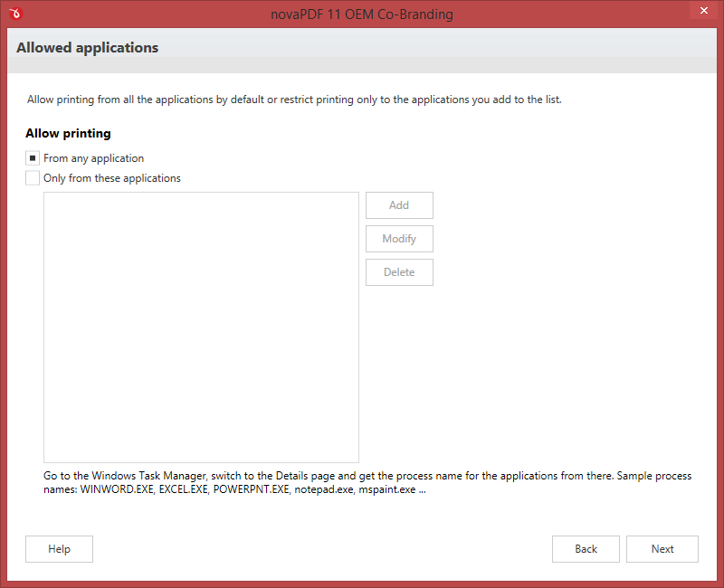This screenshot has height=588, width=724.
Task: Proceed with the Next button
Action: (662, 549)
